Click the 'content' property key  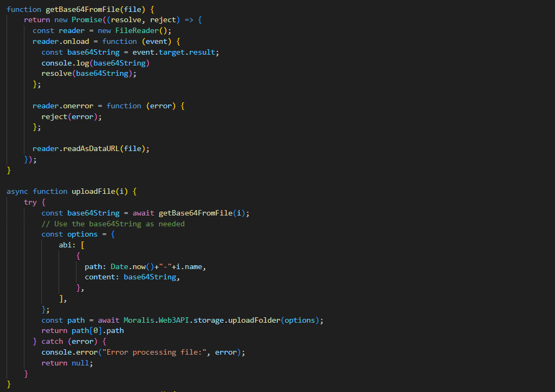(100, 277)
